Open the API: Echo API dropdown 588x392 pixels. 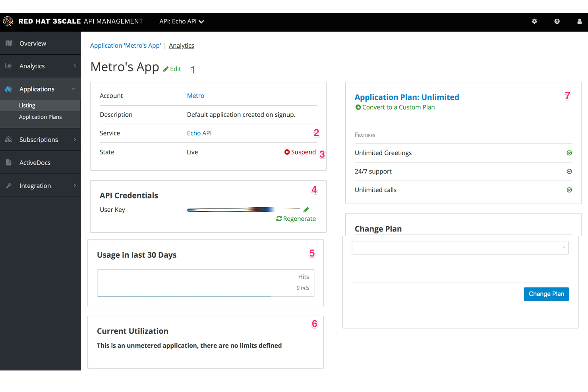coord(181,21)
